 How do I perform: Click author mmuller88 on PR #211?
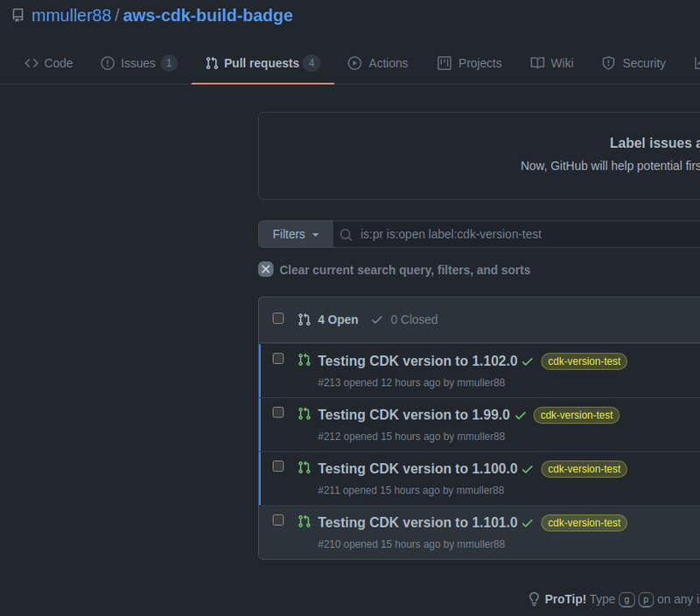tap(480, 491)
